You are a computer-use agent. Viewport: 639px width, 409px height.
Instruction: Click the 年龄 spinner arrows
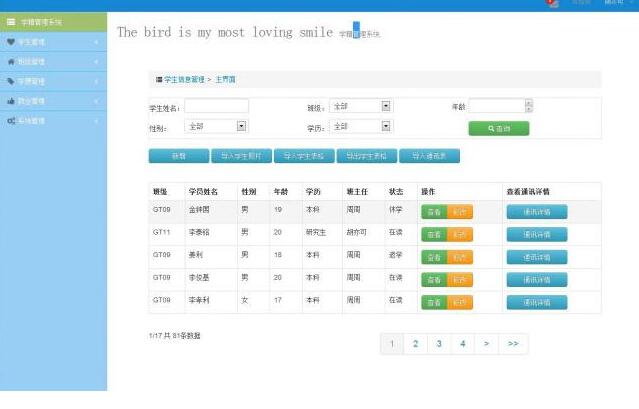[529, 106]
